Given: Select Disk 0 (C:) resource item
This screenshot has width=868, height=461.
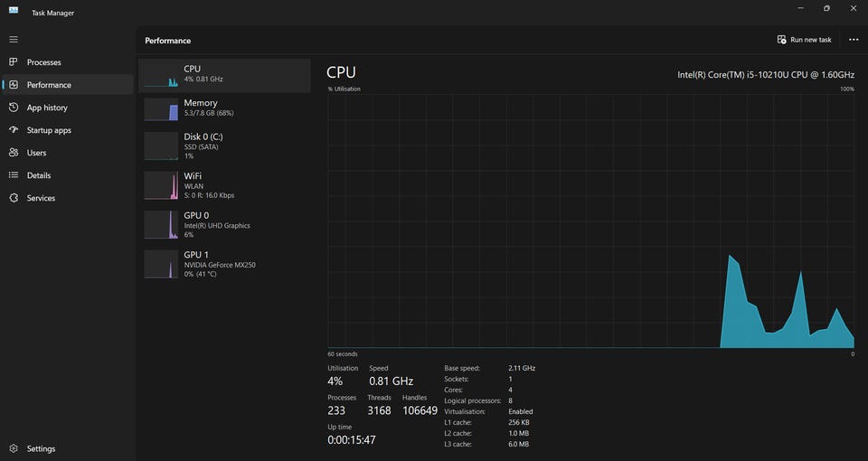Looking at the screenshot, I should click(223, 146).
